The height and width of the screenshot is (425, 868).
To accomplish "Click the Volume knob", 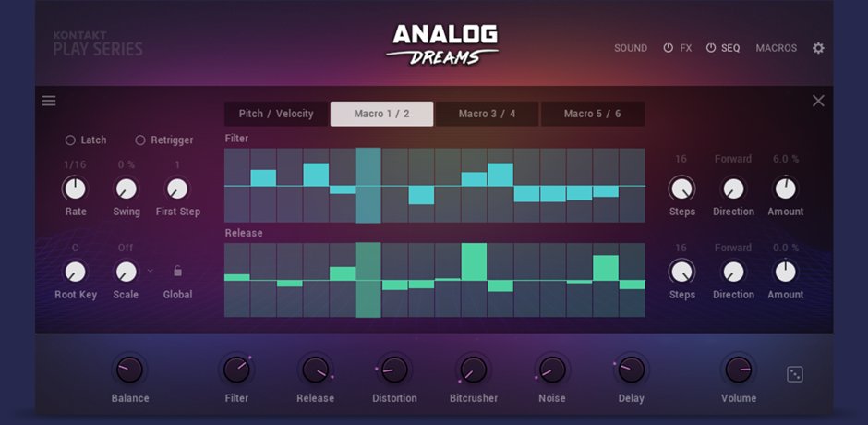I will point(739,370).
